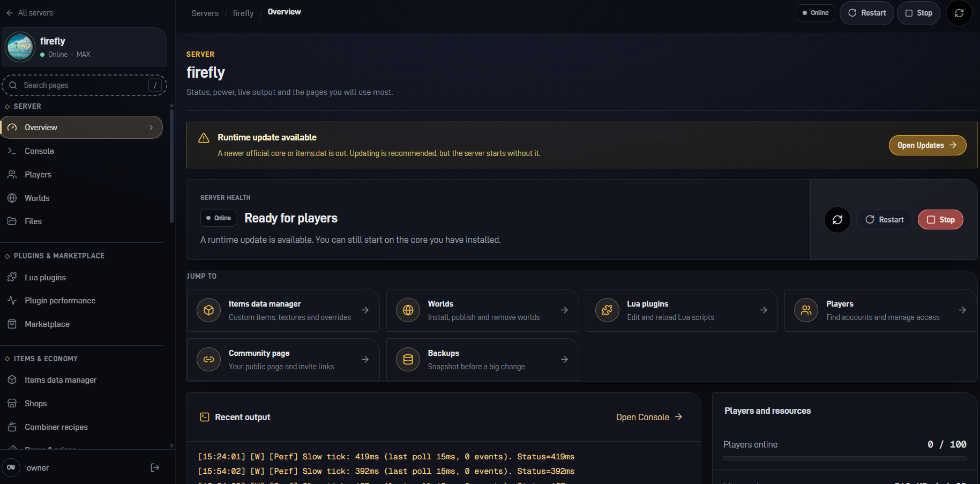Click the arrow on Worlds jump card
Viewport: 980px width, 484px height.
(564, 310)
